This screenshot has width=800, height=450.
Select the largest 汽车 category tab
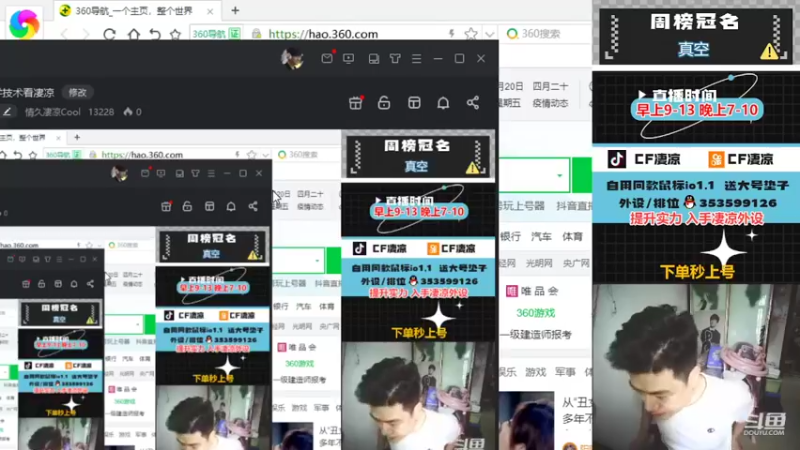(541, 236)
